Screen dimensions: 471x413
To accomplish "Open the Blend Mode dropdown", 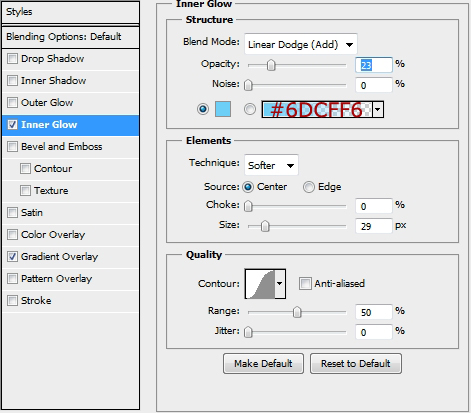I will pos(301,44).
